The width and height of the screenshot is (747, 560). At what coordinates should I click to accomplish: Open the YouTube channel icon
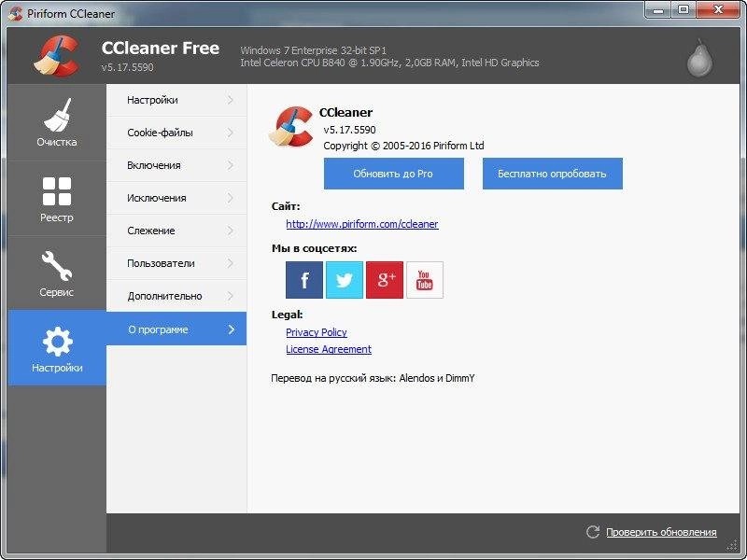425,280
